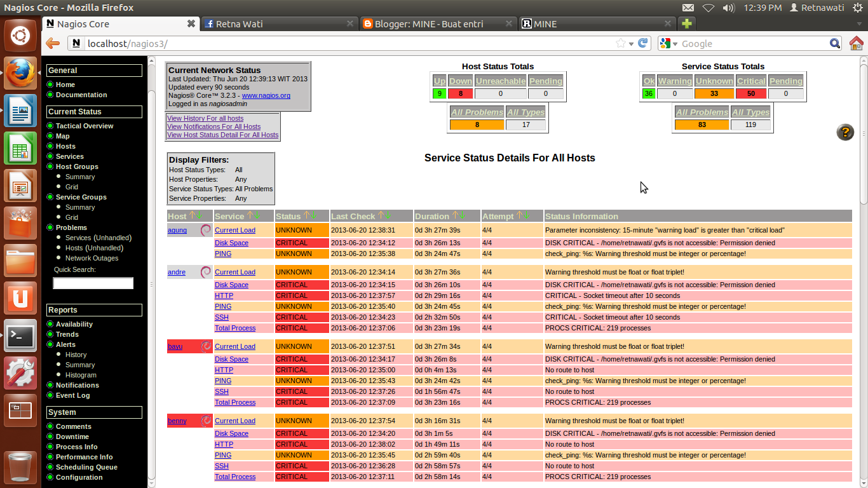This screenshot has height=488, width=868.
Task: Go to the Firefox home page icon
Action: 856,43
